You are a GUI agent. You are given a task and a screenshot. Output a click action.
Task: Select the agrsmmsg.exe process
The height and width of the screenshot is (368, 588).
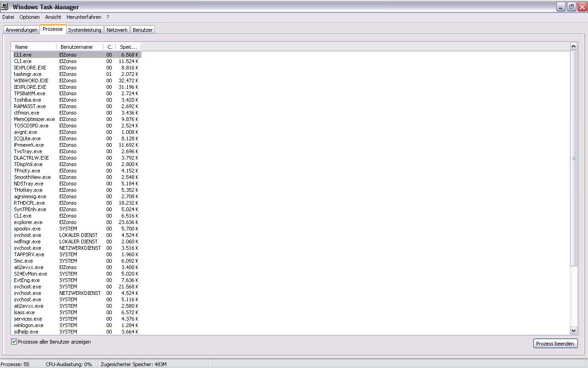[77, 196]
